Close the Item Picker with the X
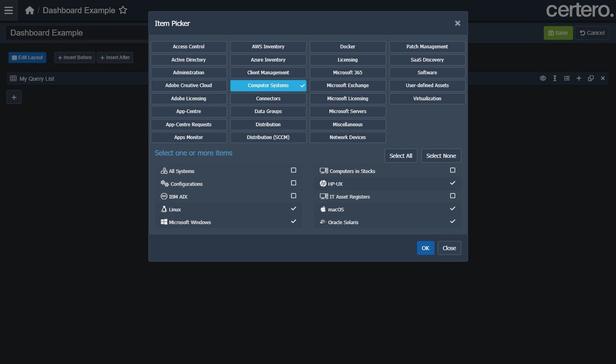616x364 pixels. click(x=458, y=23)
